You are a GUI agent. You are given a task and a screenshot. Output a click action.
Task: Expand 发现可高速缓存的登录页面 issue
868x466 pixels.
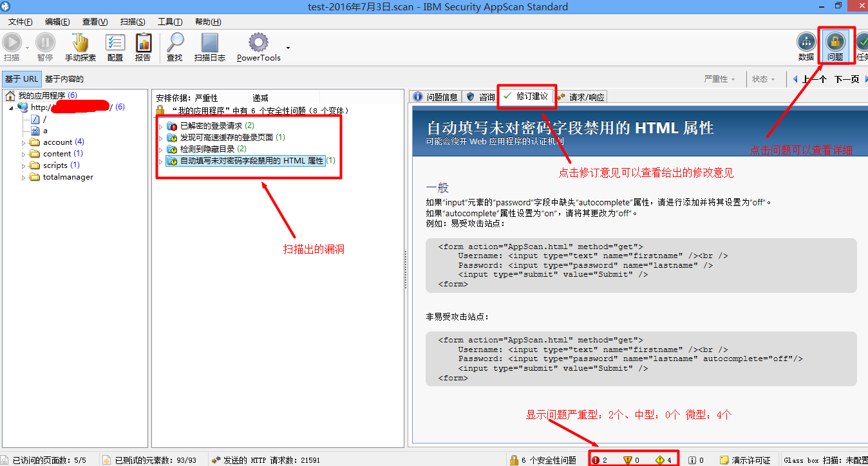(x=161, y=137)
